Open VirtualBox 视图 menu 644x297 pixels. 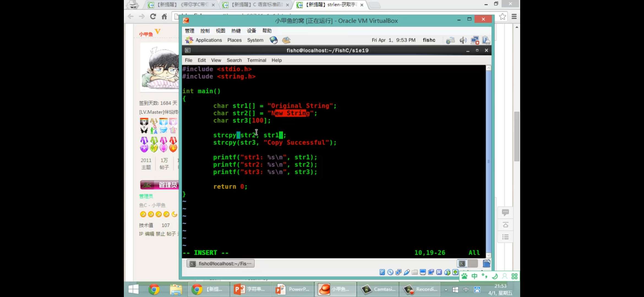(220, 31)
